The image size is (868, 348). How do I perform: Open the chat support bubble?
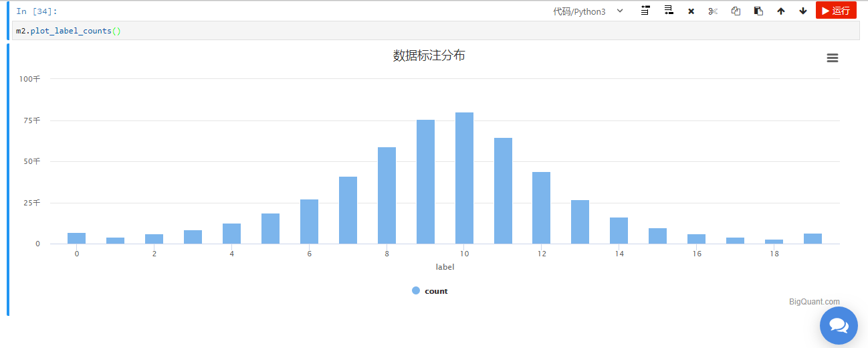pos(839,325)
